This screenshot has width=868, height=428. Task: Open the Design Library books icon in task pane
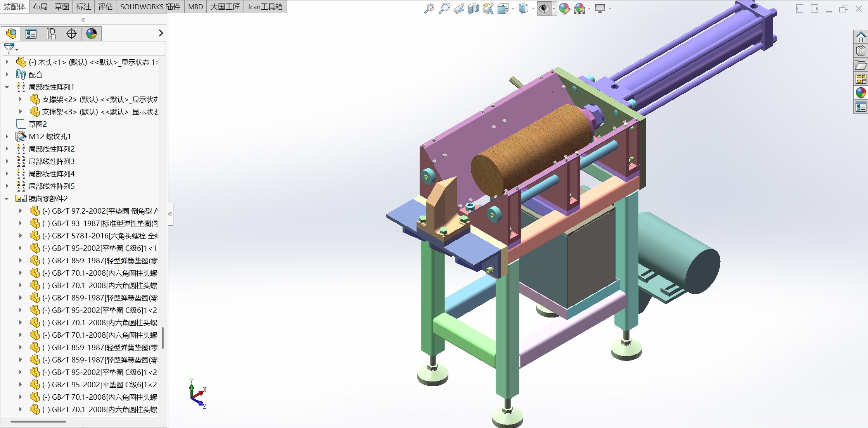tap(861, 51)
